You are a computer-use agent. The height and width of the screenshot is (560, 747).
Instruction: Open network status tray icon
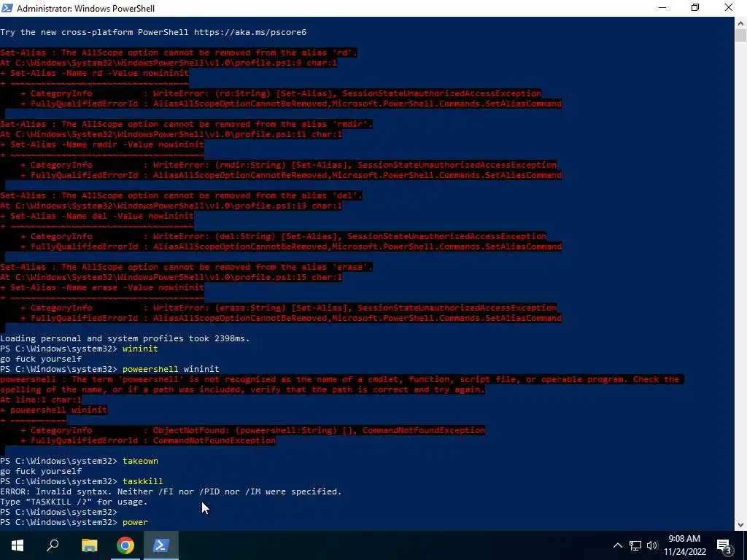(x=635, y=545)
